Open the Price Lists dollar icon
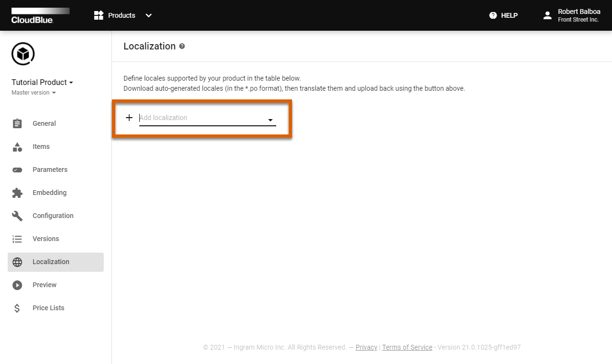Image resolution: width=612 pixels, height=364 pixels. point(17,308)
